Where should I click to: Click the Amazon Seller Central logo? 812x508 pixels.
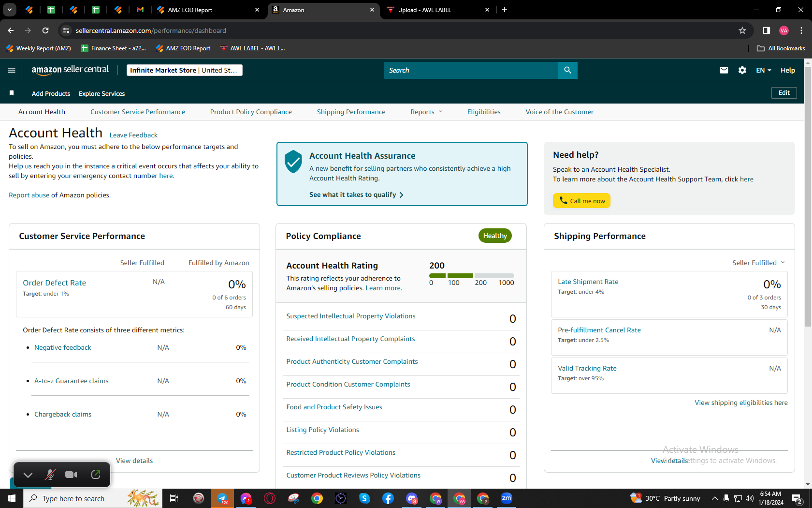70,70
